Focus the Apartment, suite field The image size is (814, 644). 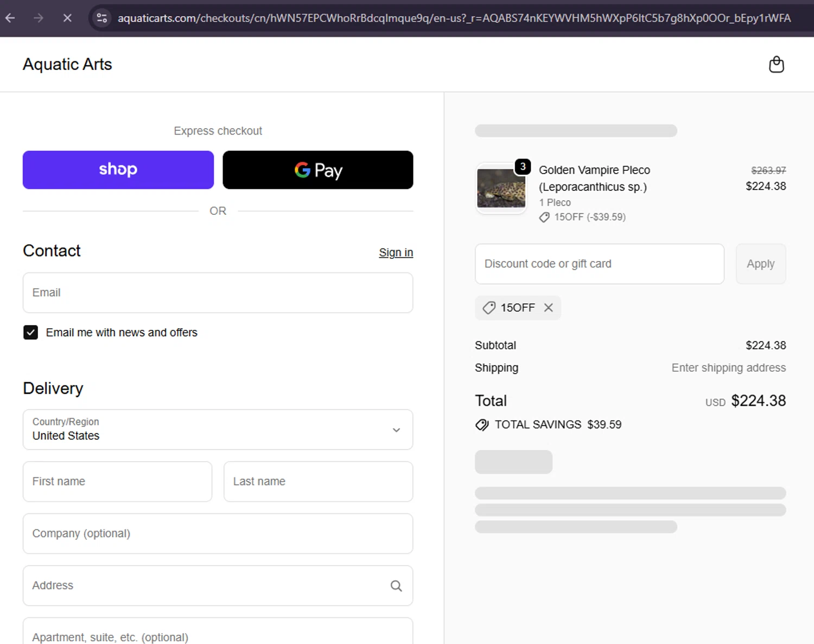(x=218, y=631)
